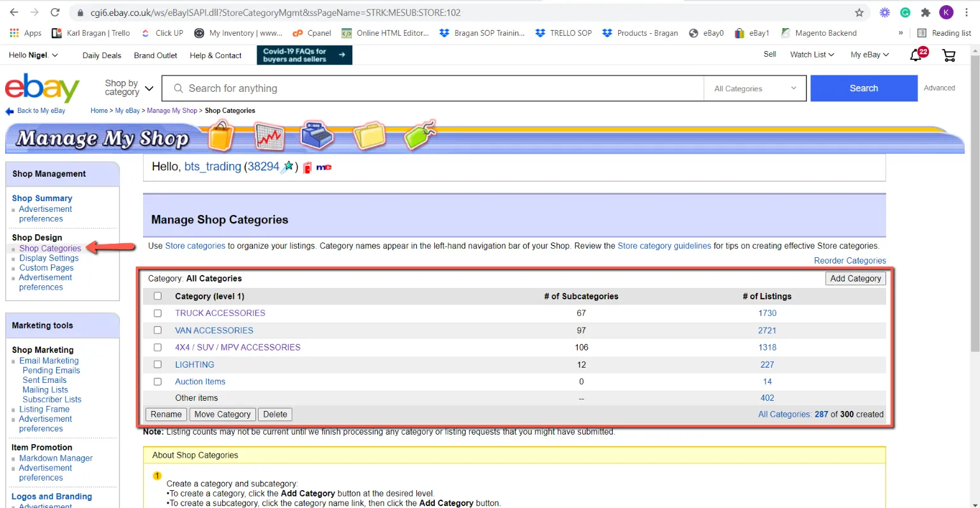Open the shopping cart icon
This screenshot has width=980, height=508.
[949, 56]
